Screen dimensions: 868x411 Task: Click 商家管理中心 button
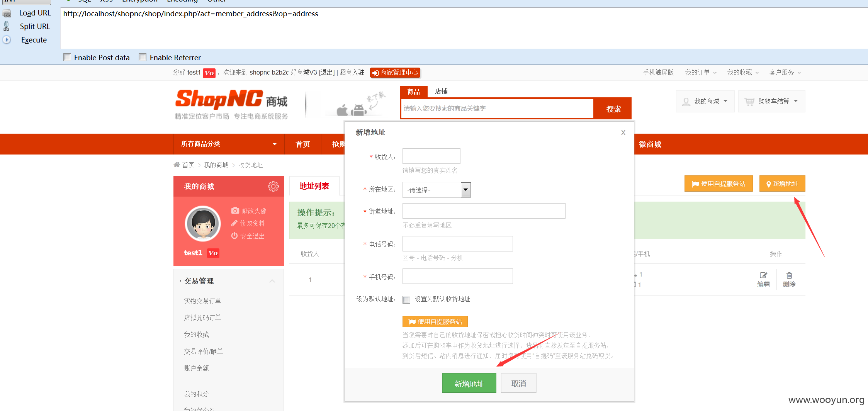tap(395, 73)
